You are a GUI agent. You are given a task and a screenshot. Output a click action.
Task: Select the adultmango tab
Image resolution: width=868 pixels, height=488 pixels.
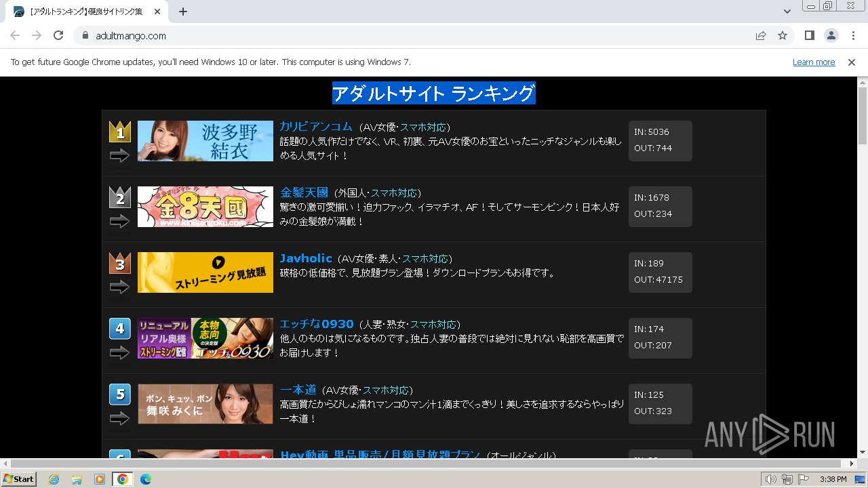(x=87, y=12)
